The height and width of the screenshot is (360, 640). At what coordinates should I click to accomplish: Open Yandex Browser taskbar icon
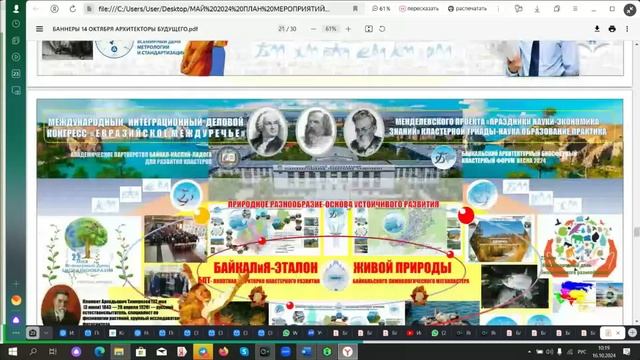point(347,351)
